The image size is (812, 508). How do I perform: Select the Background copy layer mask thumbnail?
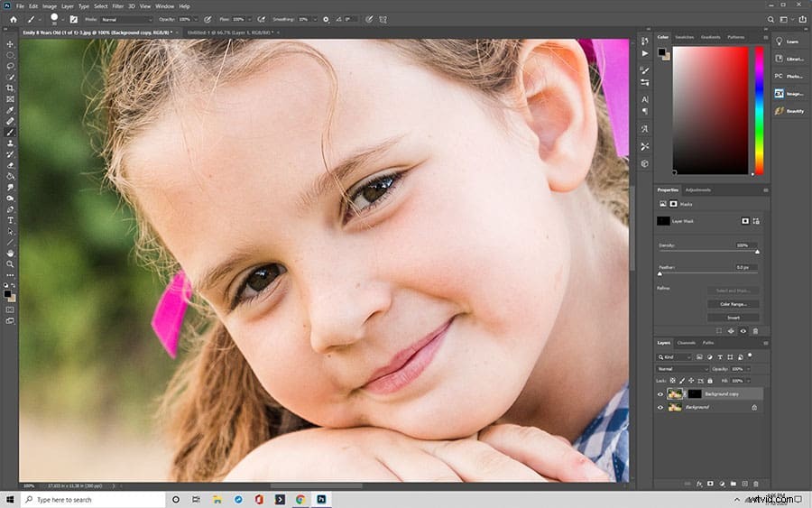point(695,394)
